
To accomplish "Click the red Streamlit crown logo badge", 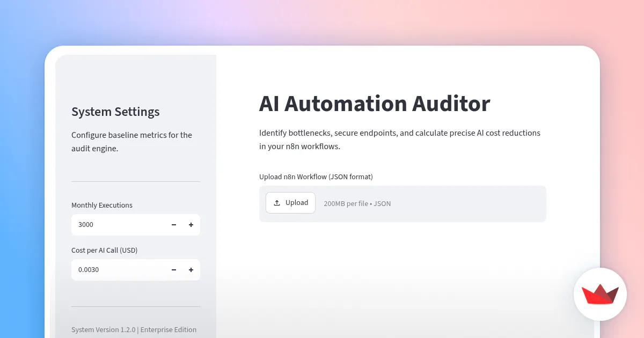I will pyautogui.click(x=600, y=294).
